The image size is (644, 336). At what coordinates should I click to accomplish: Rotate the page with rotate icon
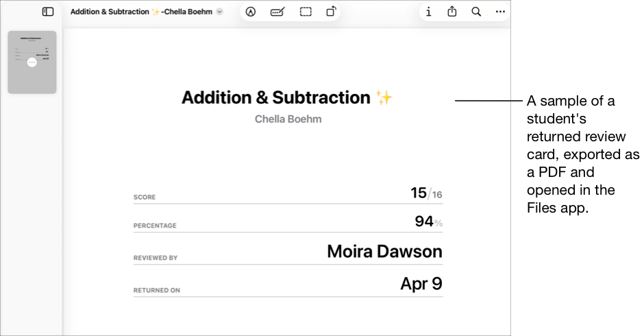pyautogui.click(x=331, y=12)
